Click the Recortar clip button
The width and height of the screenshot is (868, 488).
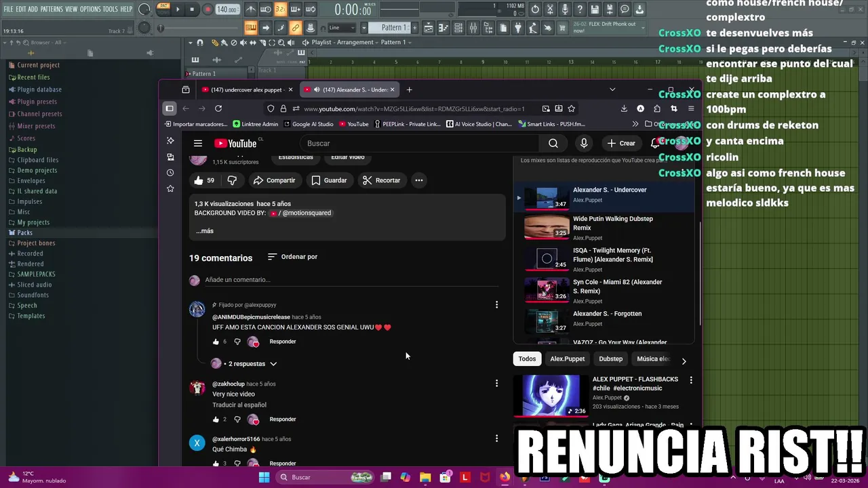pyautogui.click(x=381, y=180)
